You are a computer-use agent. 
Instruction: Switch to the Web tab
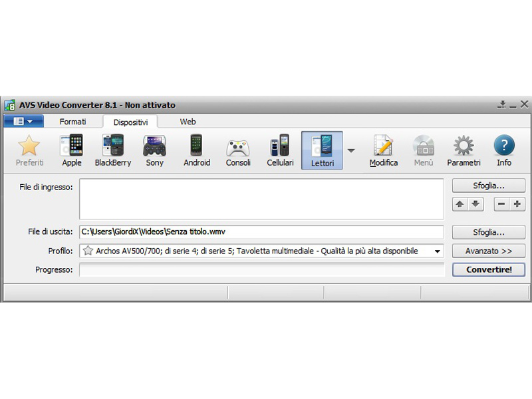[x=188, y=122]
